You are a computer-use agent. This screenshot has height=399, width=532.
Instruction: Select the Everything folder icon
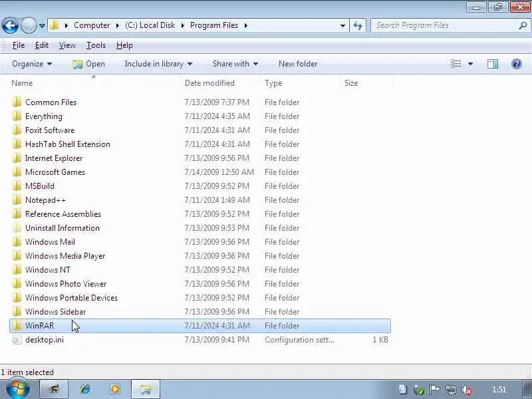point(17,116)
